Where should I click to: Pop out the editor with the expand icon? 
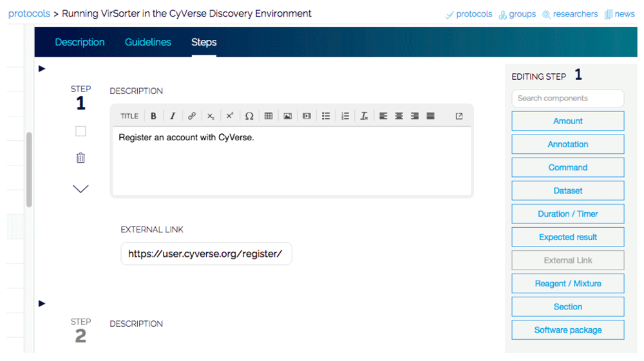tap(459, 116)
